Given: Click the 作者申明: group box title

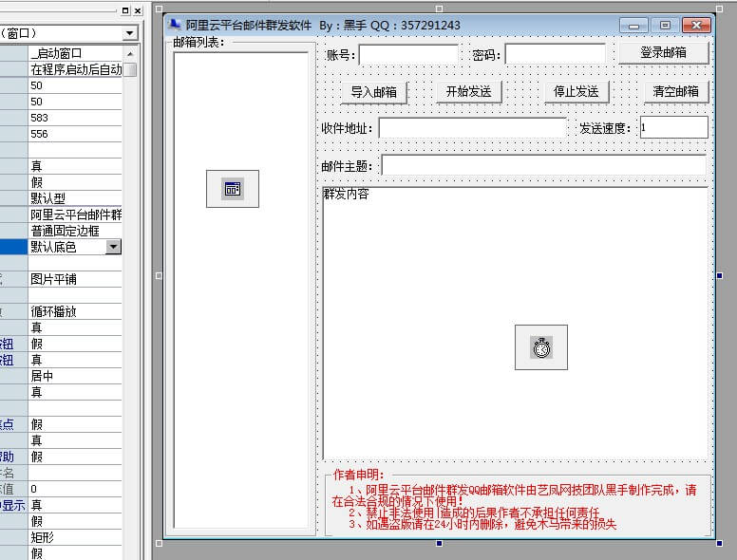Looking at the screenshot, I should click(x=358, y=475).
